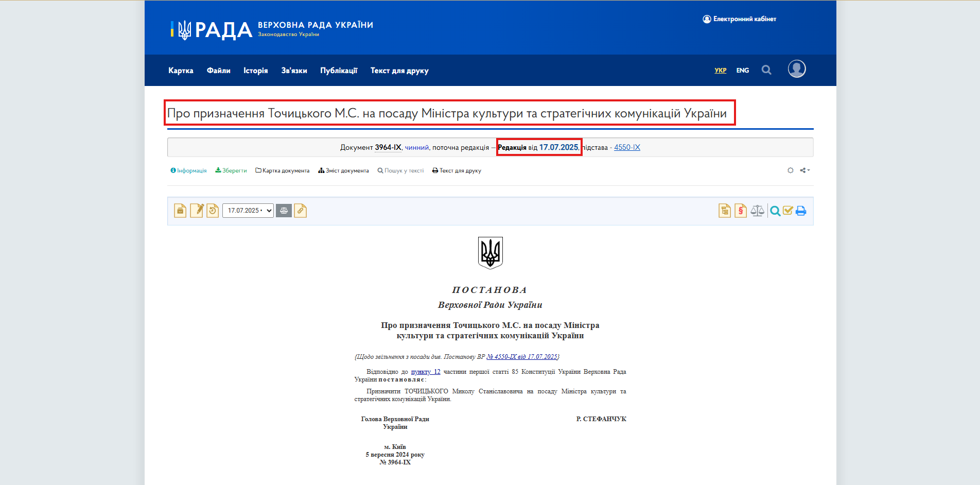Open the Зв'язки menu item
This screenshot has height=485, width=980.
[x=294, y=71]
